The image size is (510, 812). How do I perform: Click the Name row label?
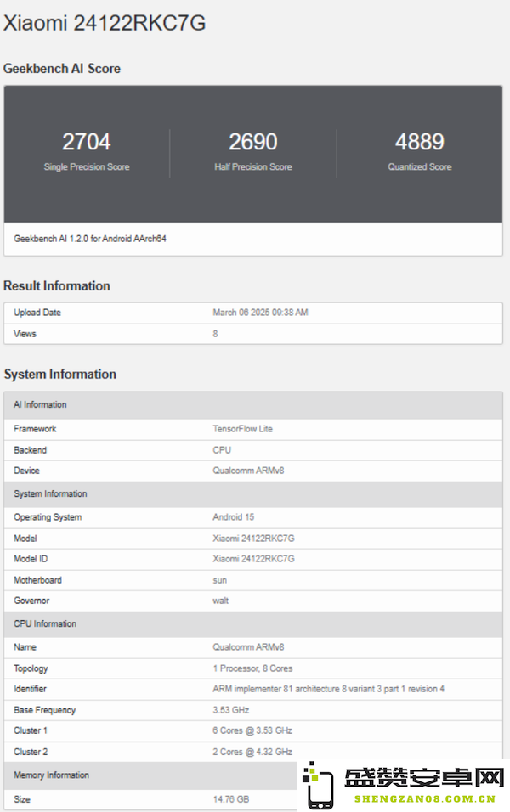coord(25,647)
